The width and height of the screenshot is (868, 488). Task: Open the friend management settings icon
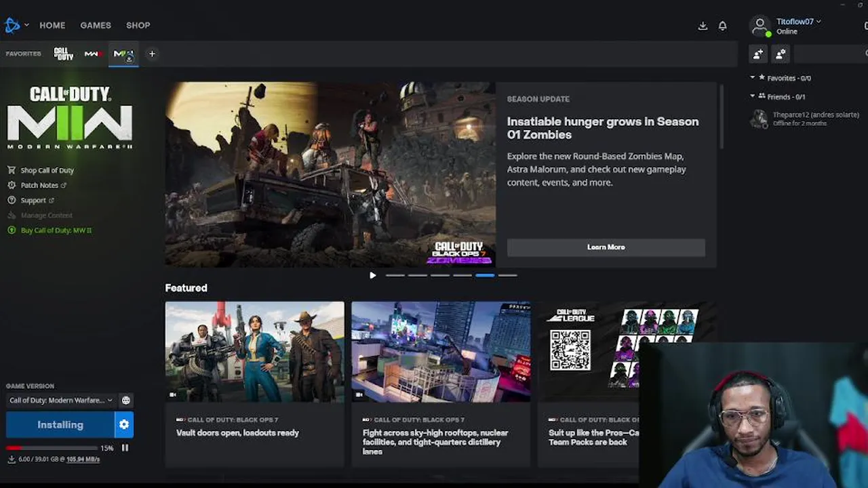(x=781, y=54)
